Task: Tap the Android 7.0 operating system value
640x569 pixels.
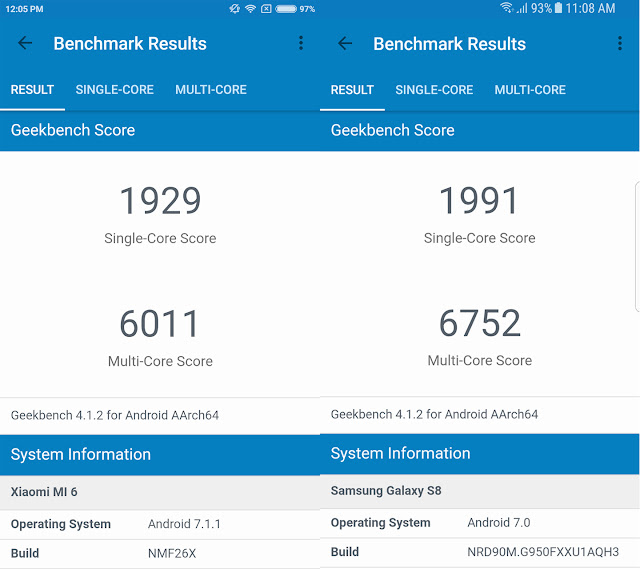Action: click(x=499, y=523)
